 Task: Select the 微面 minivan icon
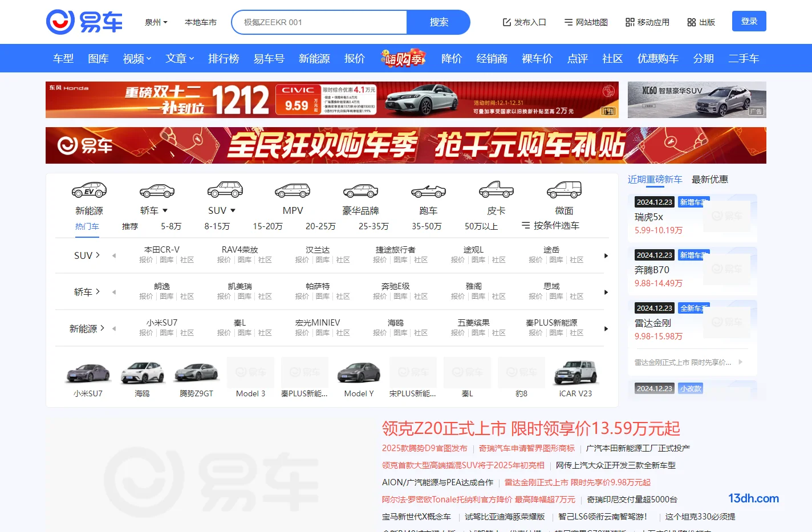[564, 189]
